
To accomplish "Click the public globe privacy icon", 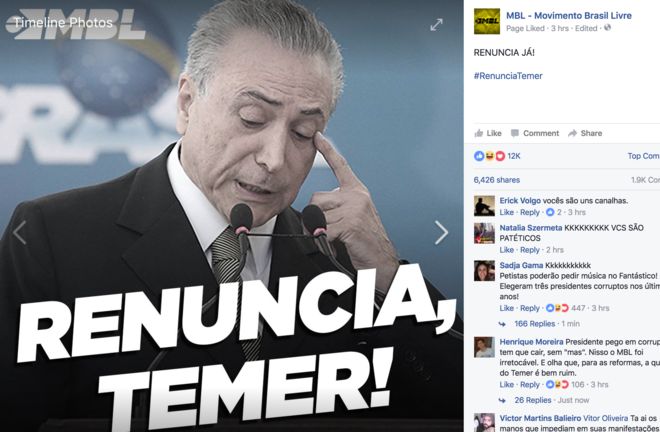I will click(x=607, y=28).
